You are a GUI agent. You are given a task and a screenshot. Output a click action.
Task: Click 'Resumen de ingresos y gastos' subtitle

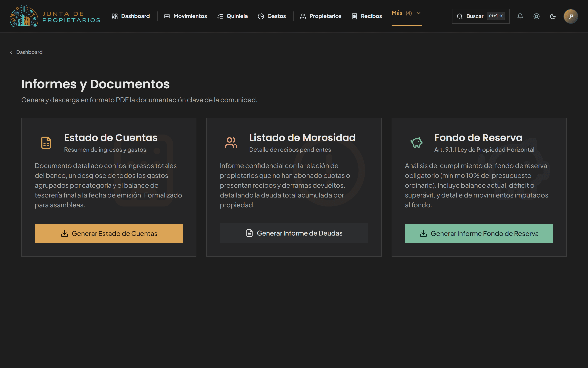click(105, 150)
